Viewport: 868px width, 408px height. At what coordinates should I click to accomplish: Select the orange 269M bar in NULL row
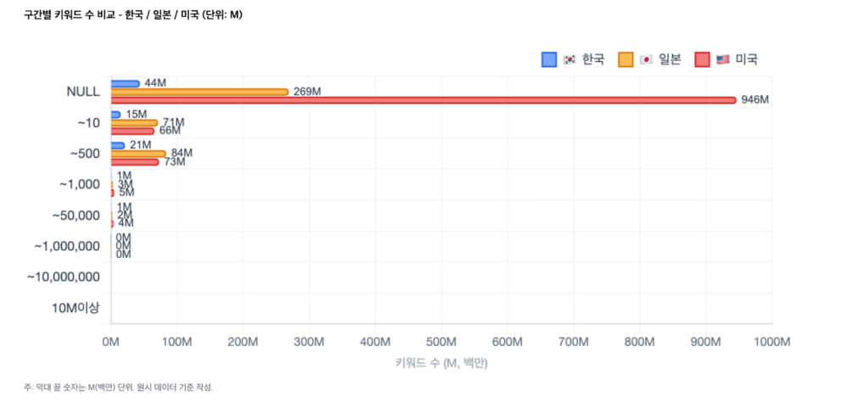pyautogui.click(x=199, y=92)
